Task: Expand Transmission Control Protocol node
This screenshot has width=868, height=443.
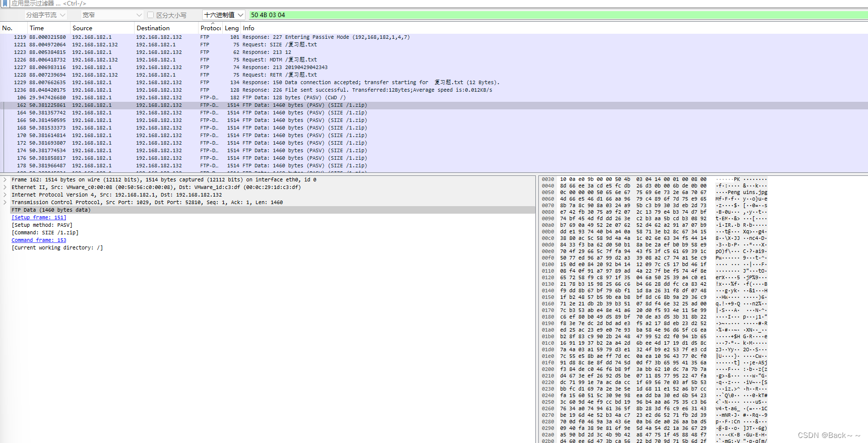Action: (x=5, y=202)
